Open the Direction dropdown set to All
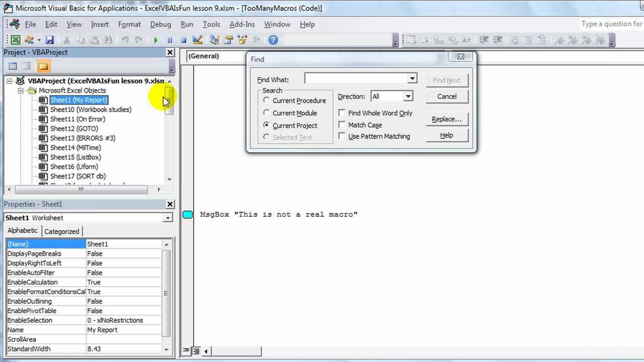Screen dimensions: 644x362 [408, 96]
